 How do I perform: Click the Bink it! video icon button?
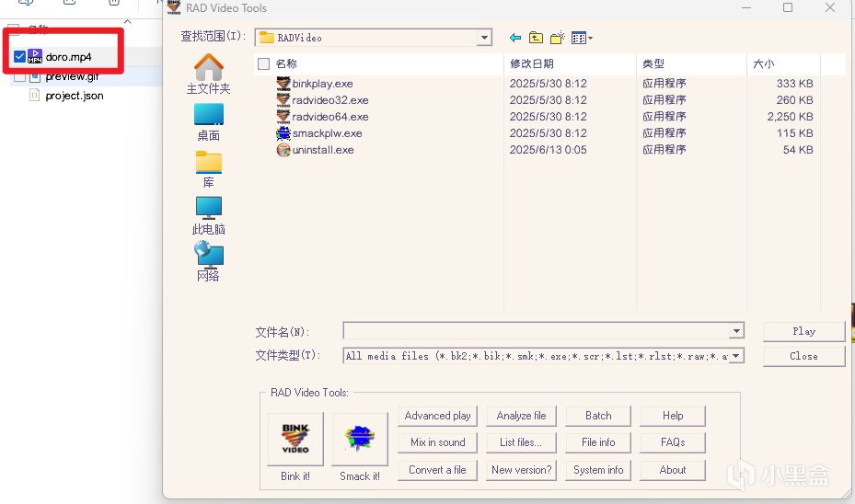pyautogui.click(x=295, y=439)
